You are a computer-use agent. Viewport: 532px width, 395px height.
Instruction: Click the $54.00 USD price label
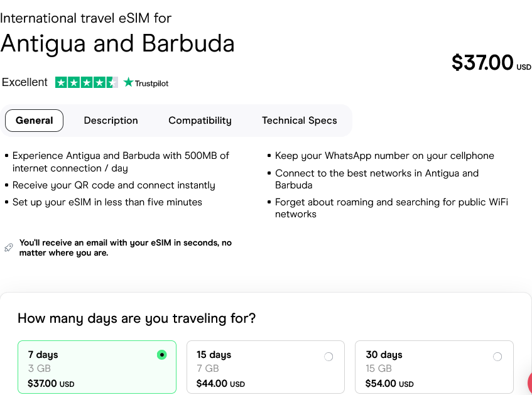(x=389, y=384)
